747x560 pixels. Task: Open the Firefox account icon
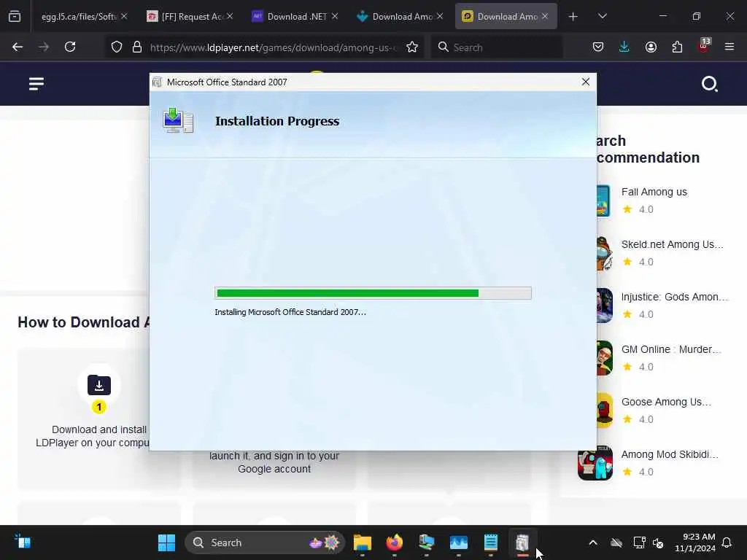[x=651, y=47]
